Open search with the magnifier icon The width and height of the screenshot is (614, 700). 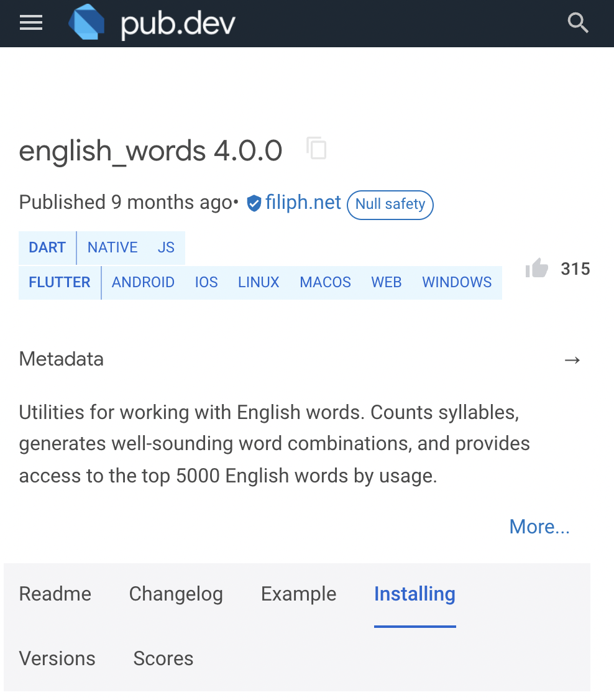coord(578,23)
